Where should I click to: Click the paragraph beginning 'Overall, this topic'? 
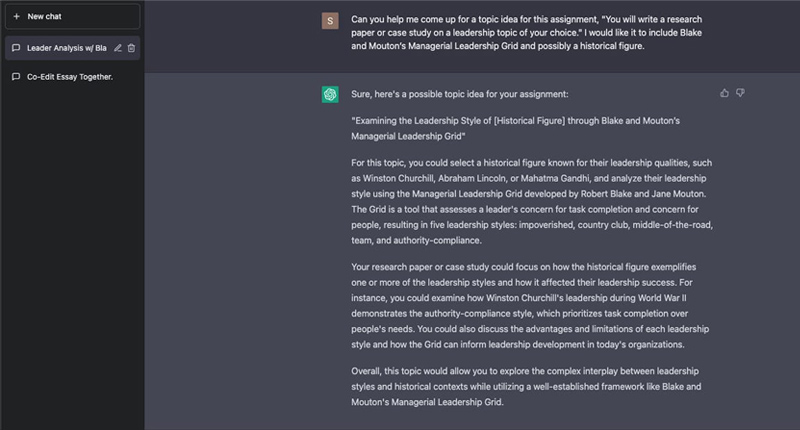(526, 387)
